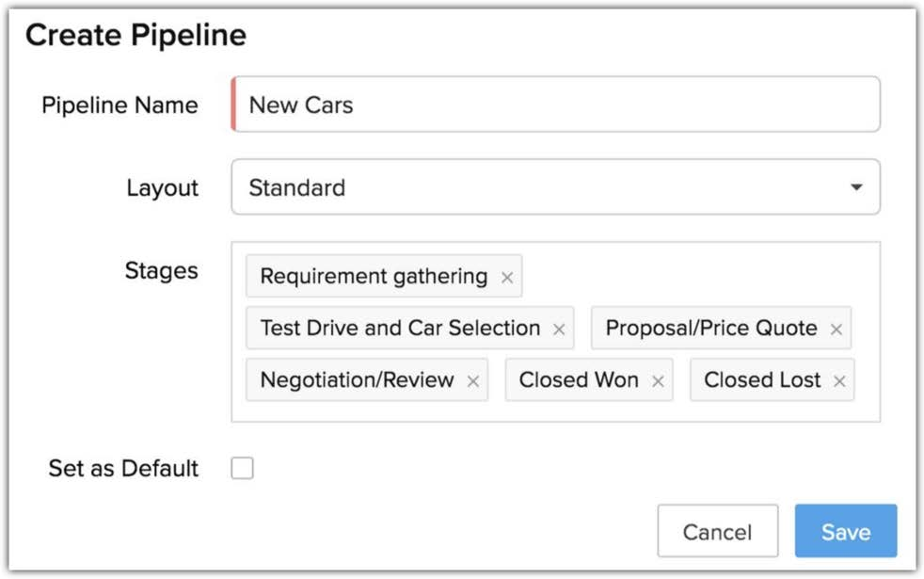The image size is (924, 579).
Task: Click the Standard layout selection text
Action: 296,187
